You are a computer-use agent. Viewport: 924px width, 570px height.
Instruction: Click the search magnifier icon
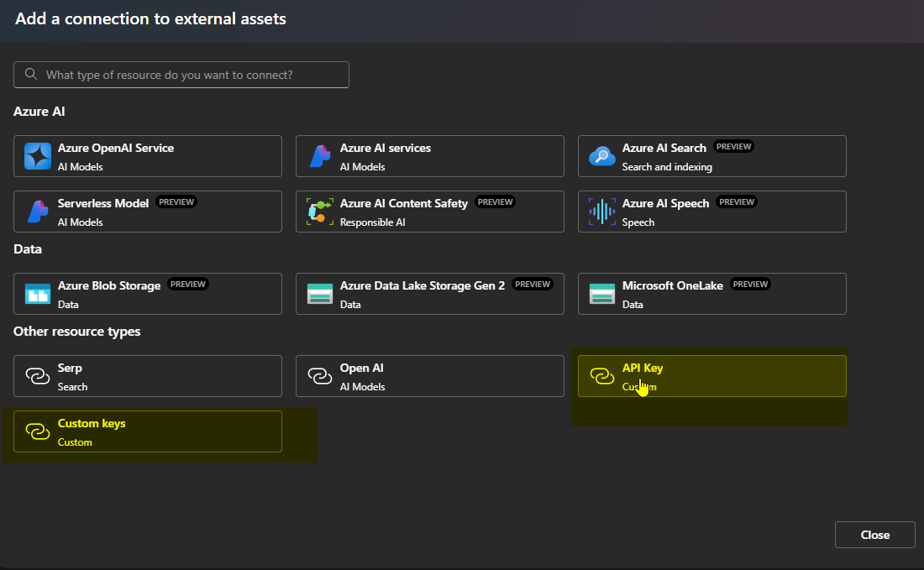31,75
